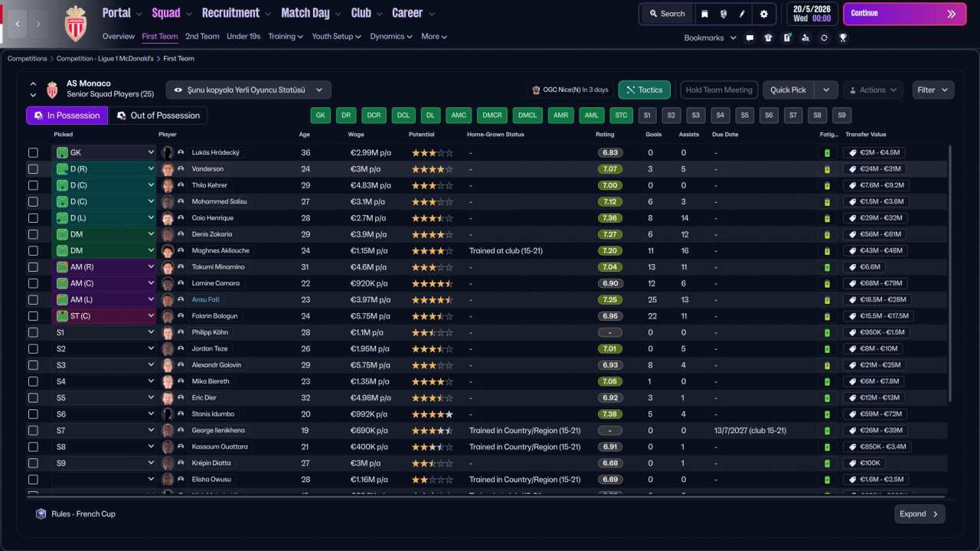The width and height of the screenshot is (980, 551).
Task: Click Folarin Balogun's fatigue indicator icon
Action: point(827,316)
